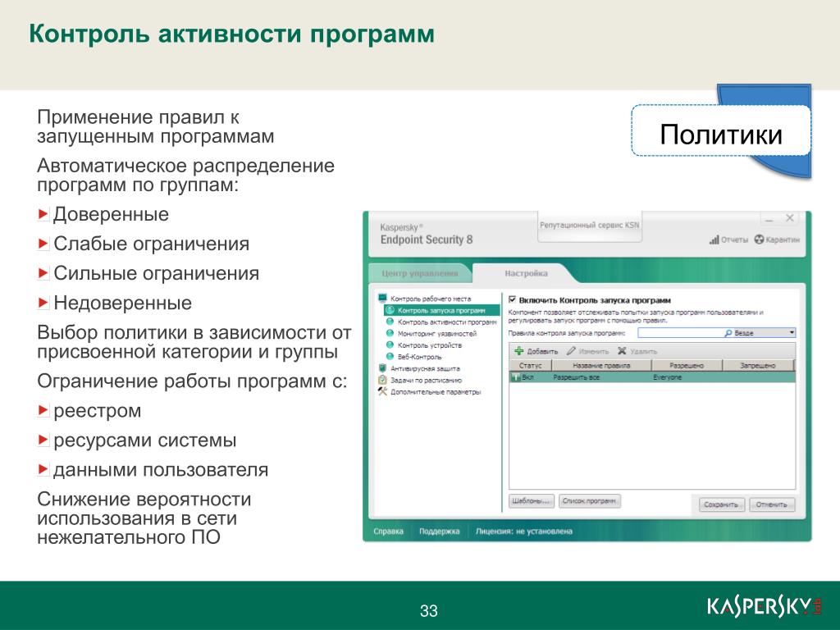Switch to the Настройка tab
Image resolution: width=840 pixels, height=630 pixels.
[x=526, y=273]
